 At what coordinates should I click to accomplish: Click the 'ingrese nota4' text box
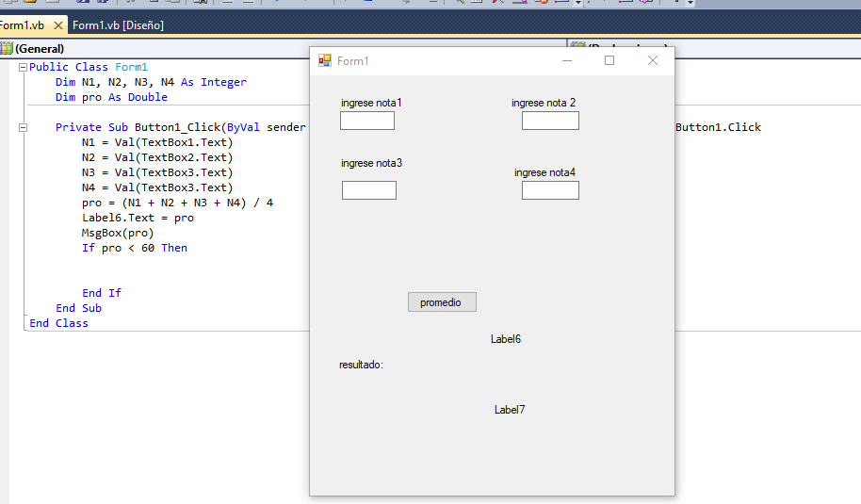(550, 190)
